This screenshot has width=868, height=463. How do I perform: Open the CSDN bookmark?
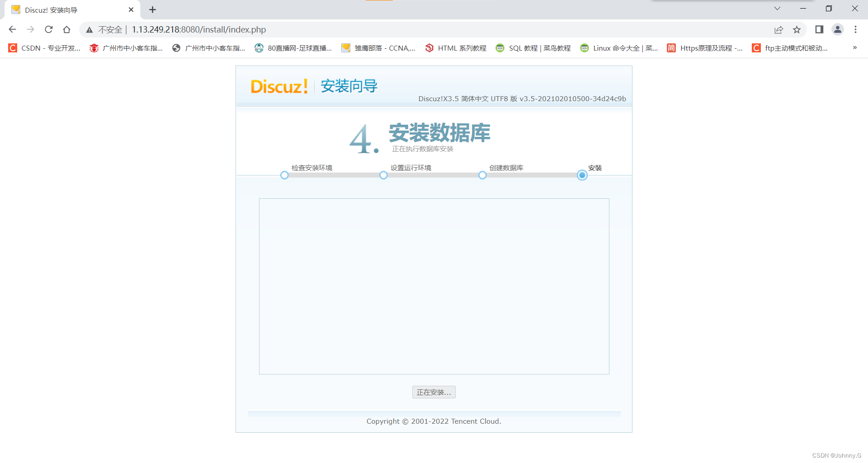tap(44, 48)
